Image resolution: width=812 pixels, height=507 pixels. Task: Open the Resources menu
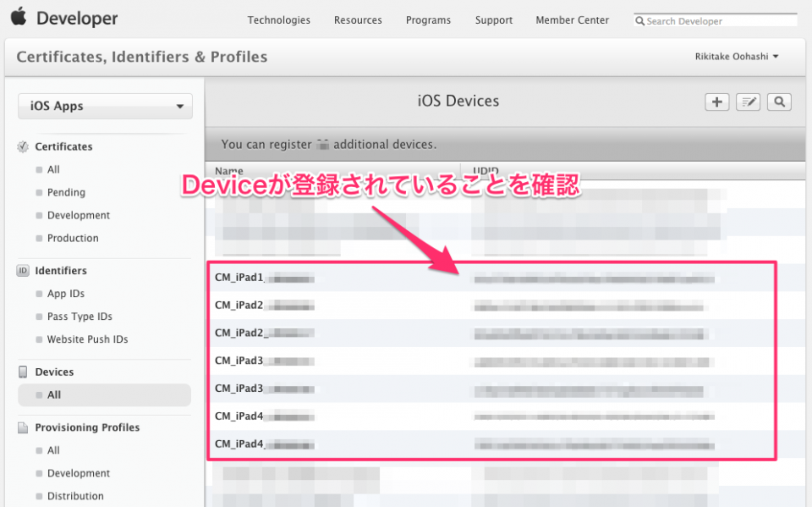358,20
